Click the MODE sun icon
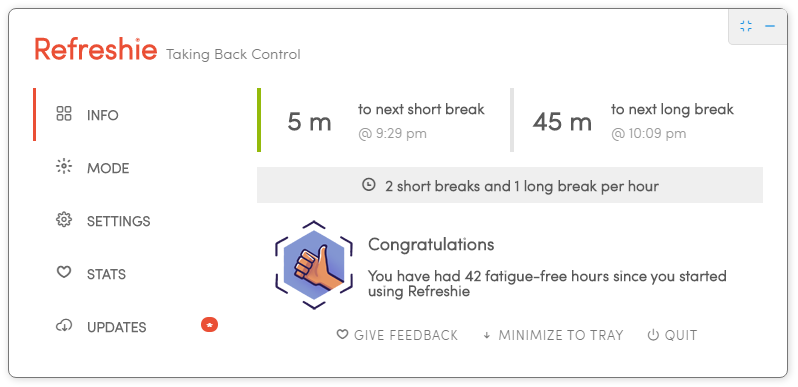Screen dimensions: 798x387 (64, 167)
